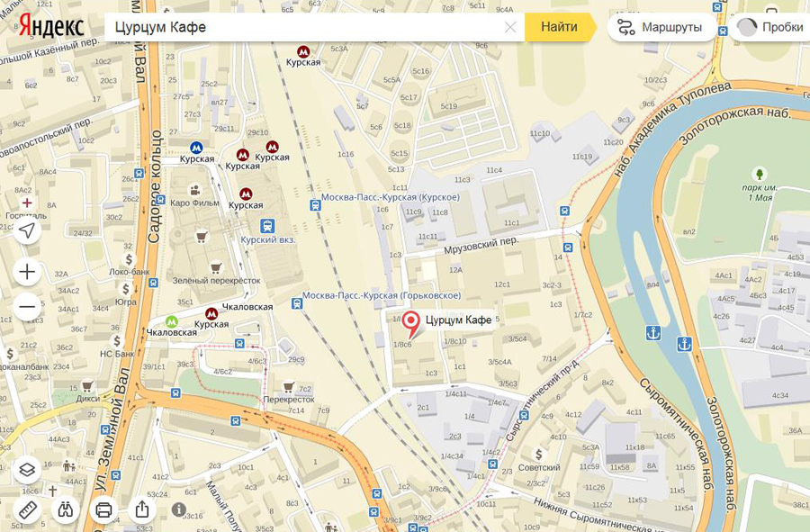Click the yellow Найти button
Image resolution: width=810 pixels, height=532 pixels.
[559, 27]
